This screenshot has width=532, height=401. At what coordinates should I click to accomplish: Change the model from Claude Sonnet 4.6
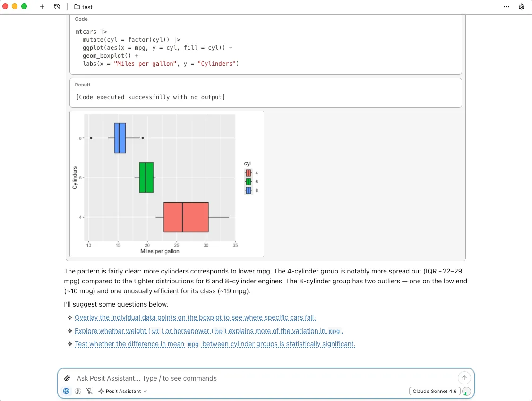tap(434, 391)
